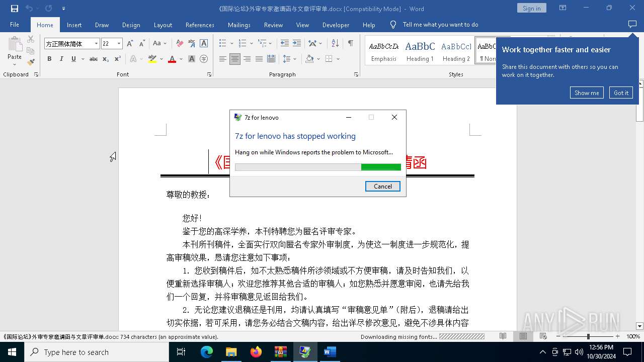
Task: Click the Sign in button
Action: 531,8
